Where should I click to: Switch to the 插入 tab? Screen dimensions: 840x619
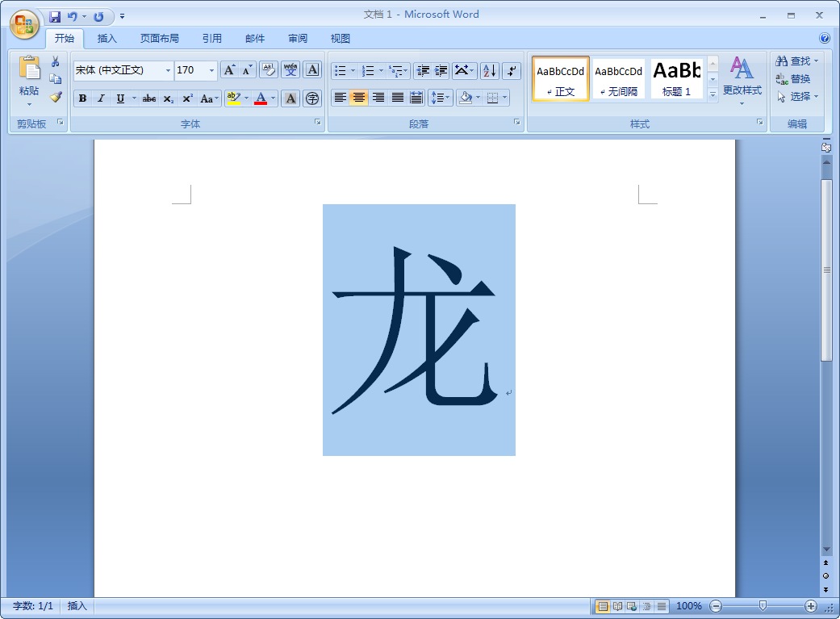point(107,39)
